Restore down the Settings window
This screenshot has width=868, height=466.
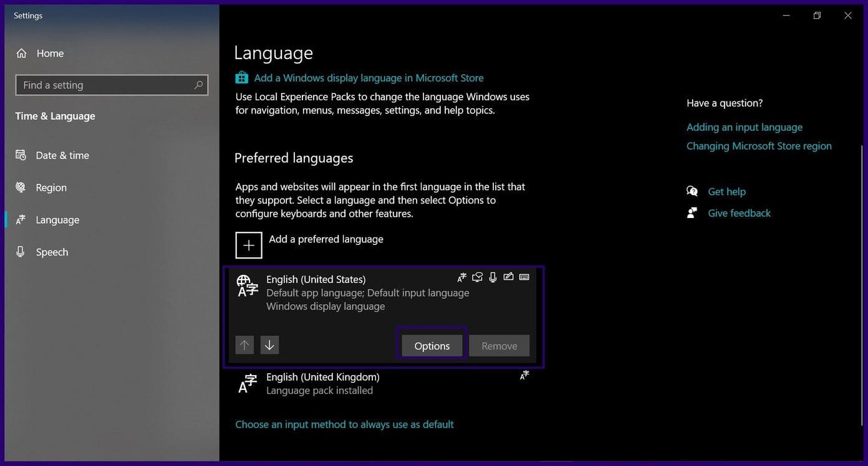817,16
